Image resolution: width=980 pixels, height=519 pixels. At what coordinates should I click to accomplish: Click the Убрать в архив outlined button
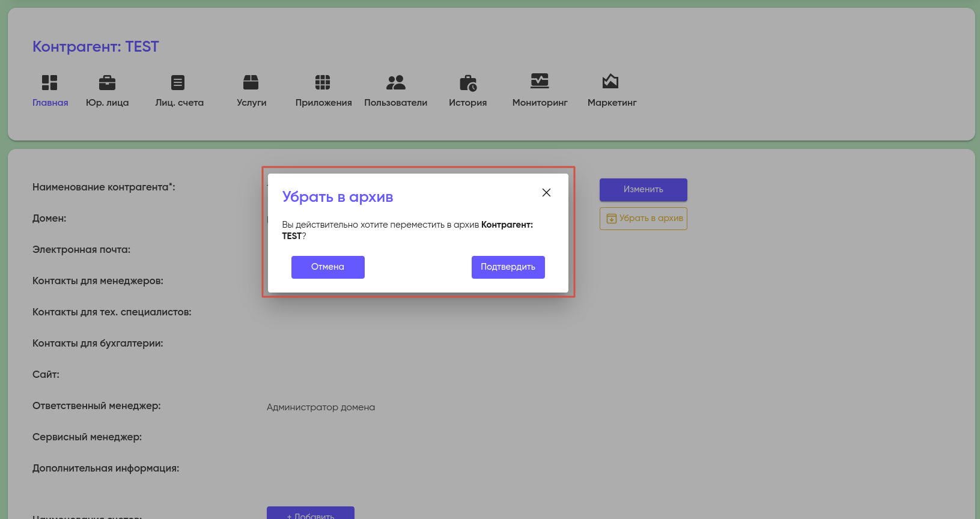(643, 219)
